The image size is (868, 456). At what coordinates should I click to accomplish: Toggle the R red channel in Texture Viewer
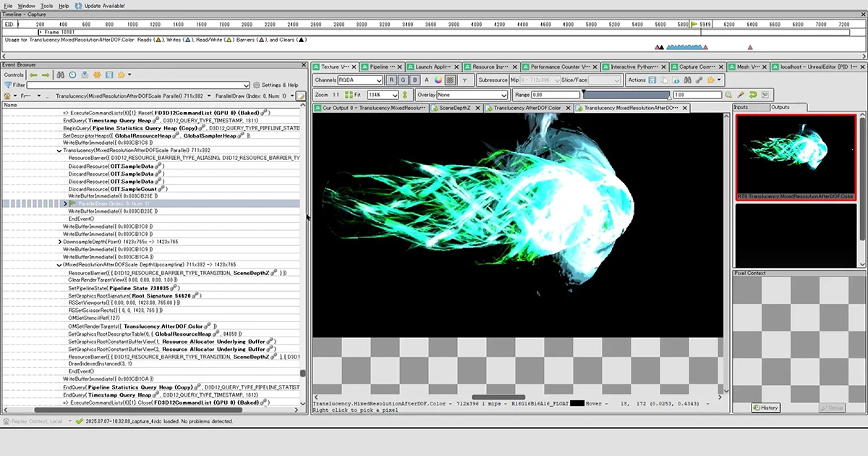pos(392,81)
